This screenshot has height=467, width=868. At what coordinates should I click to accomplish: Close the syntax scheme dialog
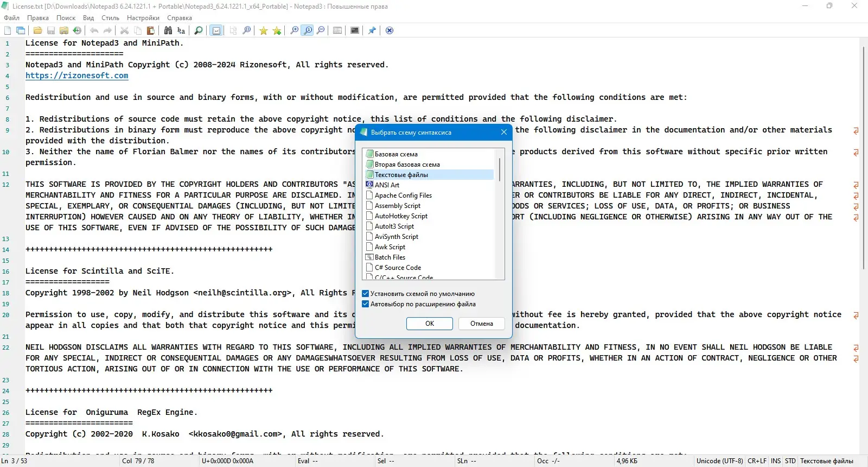coord(504,132)
